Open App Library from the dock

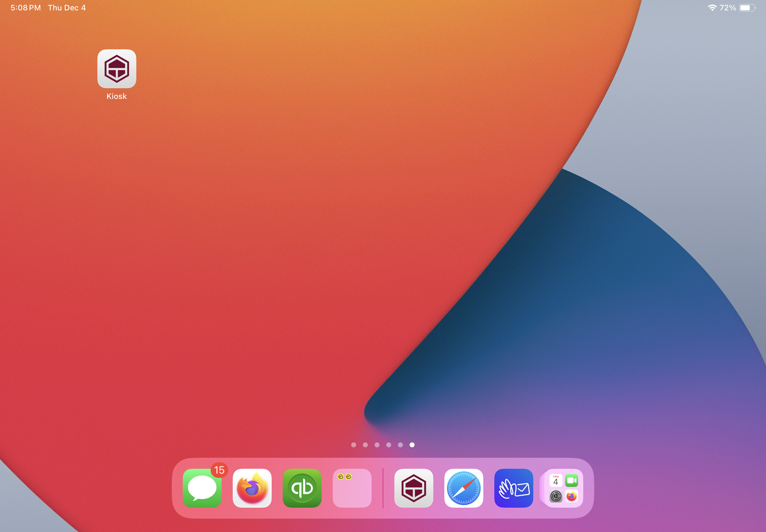(563, 488)
